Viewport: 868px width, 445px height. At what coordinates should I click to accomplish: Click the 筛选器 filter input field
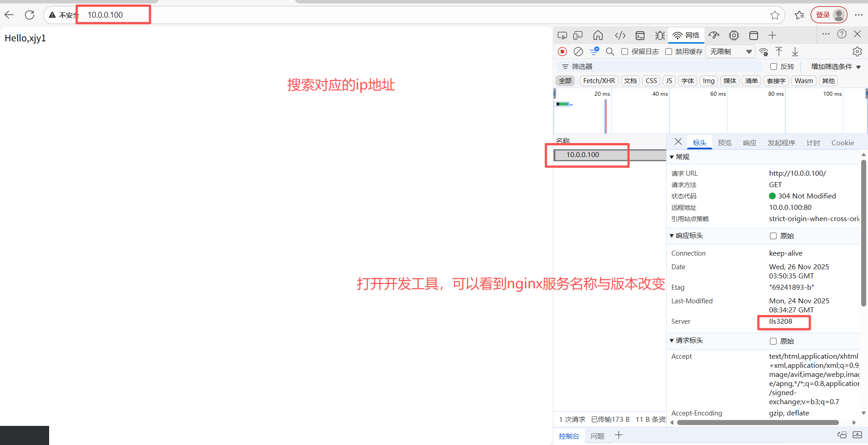pos(659,67)
